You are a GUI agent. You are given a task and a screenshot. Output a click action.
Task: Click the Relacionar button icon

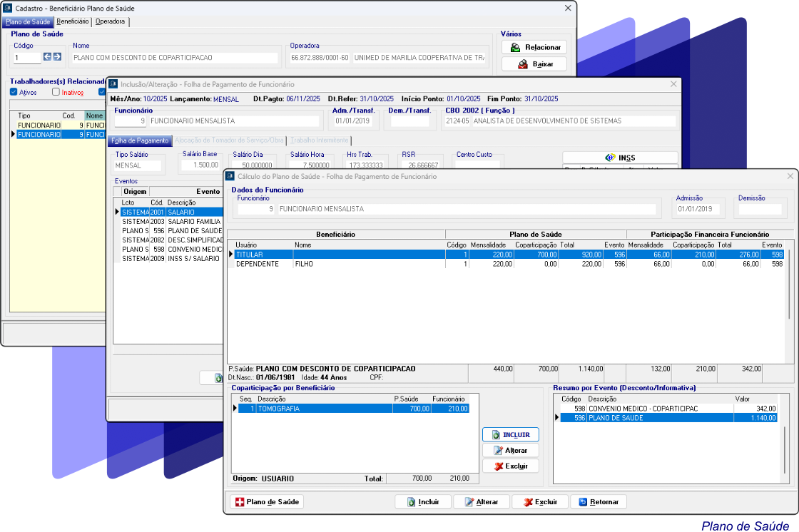pyautogui.click(x=514, y=48)
